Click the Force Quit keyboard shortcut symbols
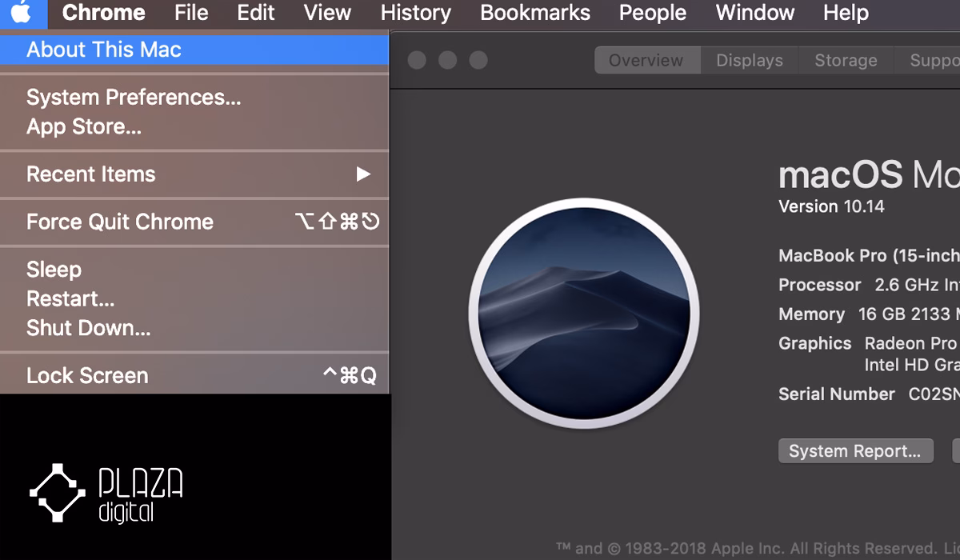This screenshot has width=960, height=560. tap(337, 222)
